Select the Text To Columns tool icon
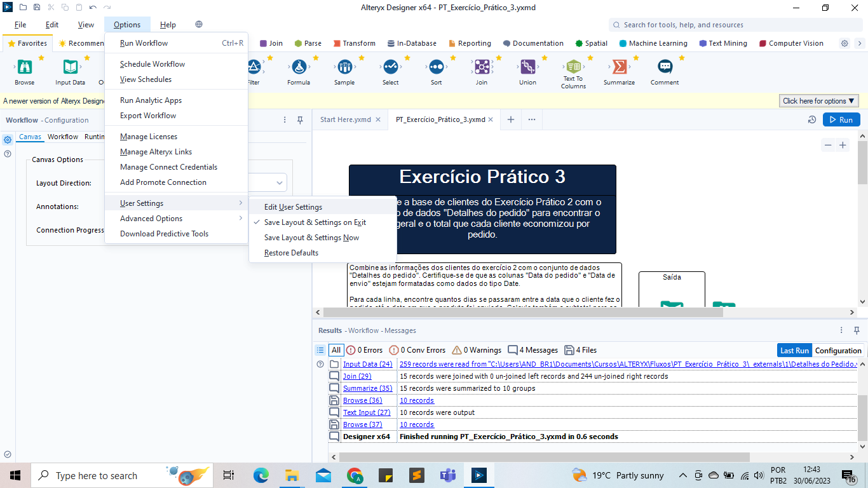This screenshot has width=868, height=488. coord(573,66)
